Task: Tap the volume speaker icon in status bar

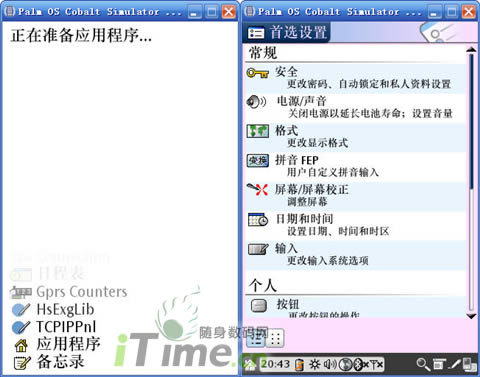Action: 330,364
